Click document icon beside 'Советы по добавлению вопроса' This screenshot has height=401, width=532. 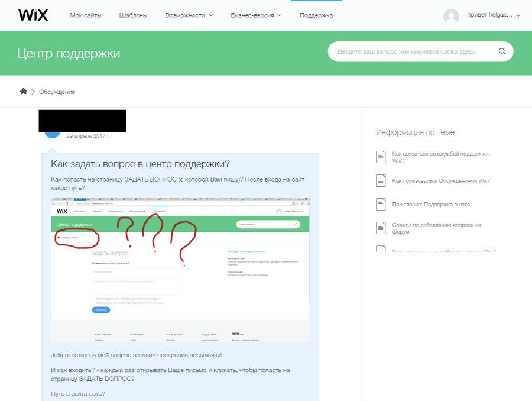coord(381,228)
